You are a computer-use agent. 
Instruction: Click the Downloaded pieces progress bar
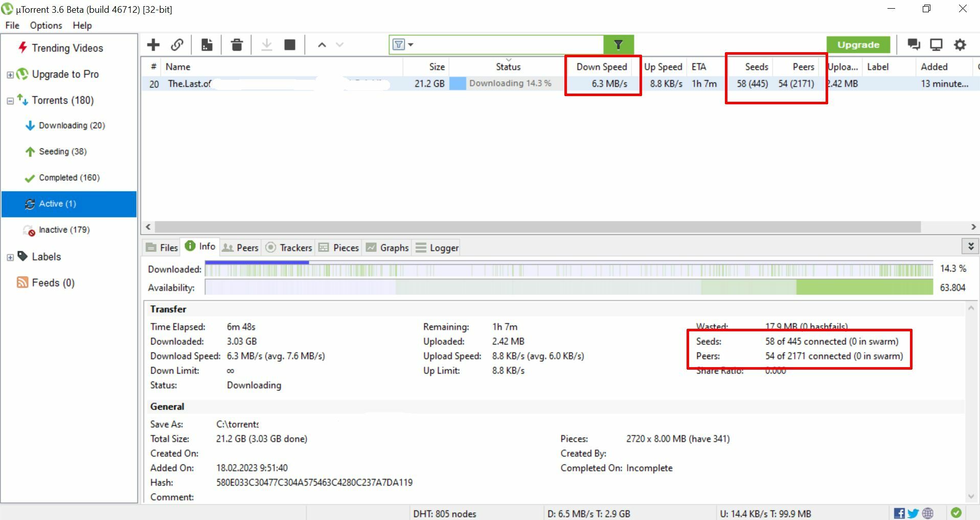click(x=569, y=269)
